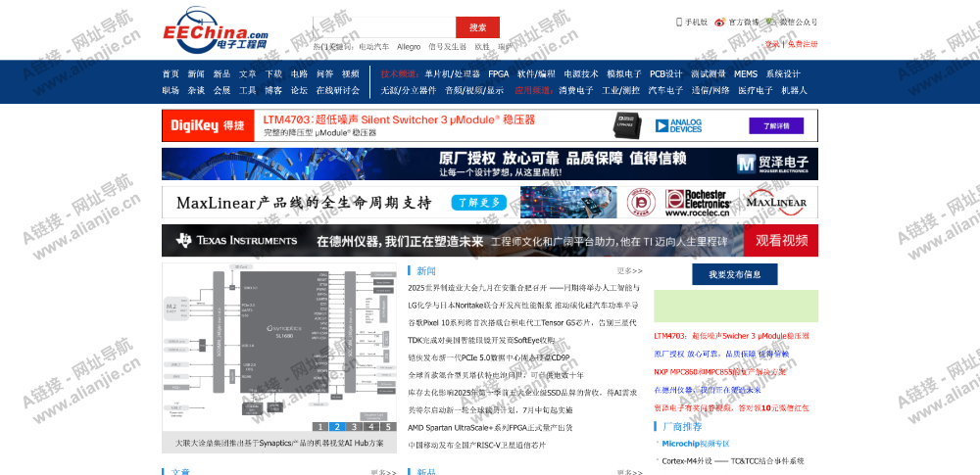This screenshot has height=475, width=980.
Task: Go to the 论坛 forum section
Action: tap(299, 90)
